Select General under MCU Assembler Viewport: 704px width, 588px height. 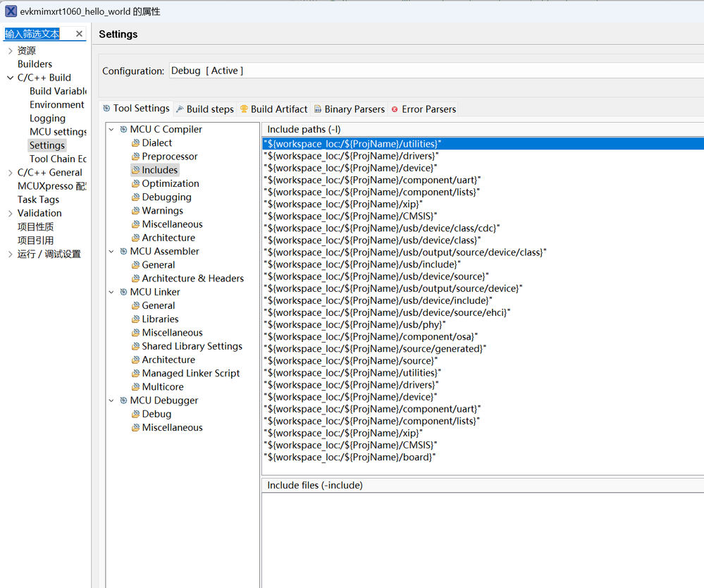click(158, 265)
